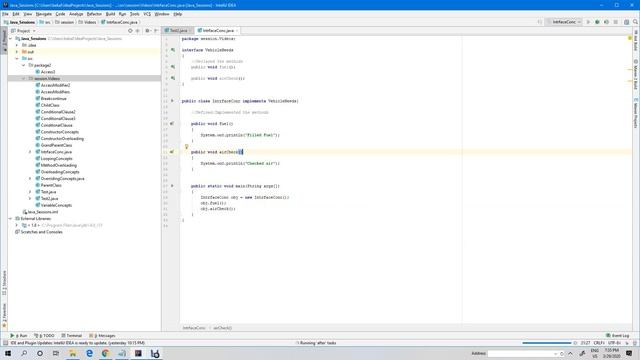Collapse the session.Videos package
This screenshot has width=640, height=360.
click(24, 78)
